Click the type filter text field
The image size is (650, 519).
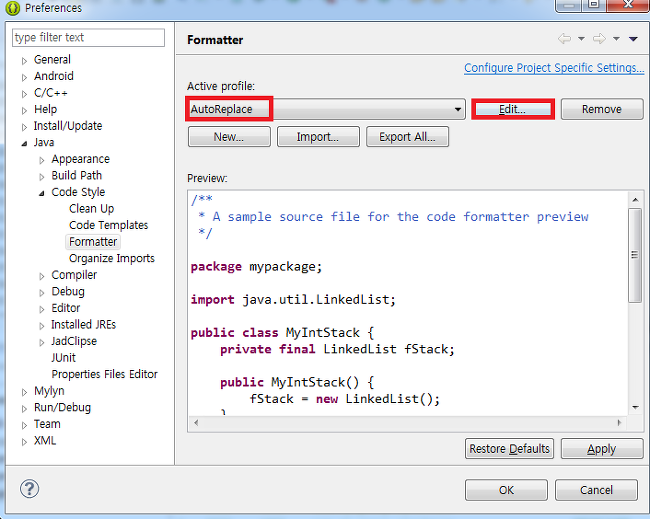click(88, 37)
